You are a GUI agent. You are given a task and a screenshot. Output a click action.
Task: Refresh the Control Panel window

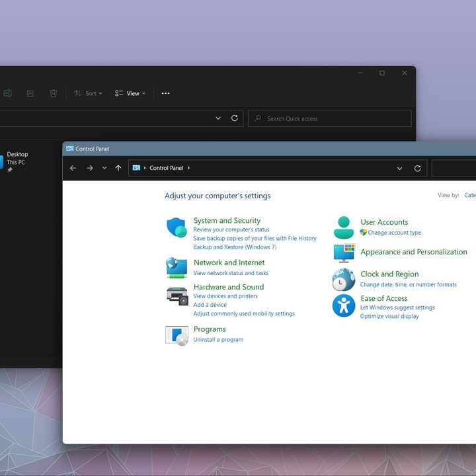[417, 168]
